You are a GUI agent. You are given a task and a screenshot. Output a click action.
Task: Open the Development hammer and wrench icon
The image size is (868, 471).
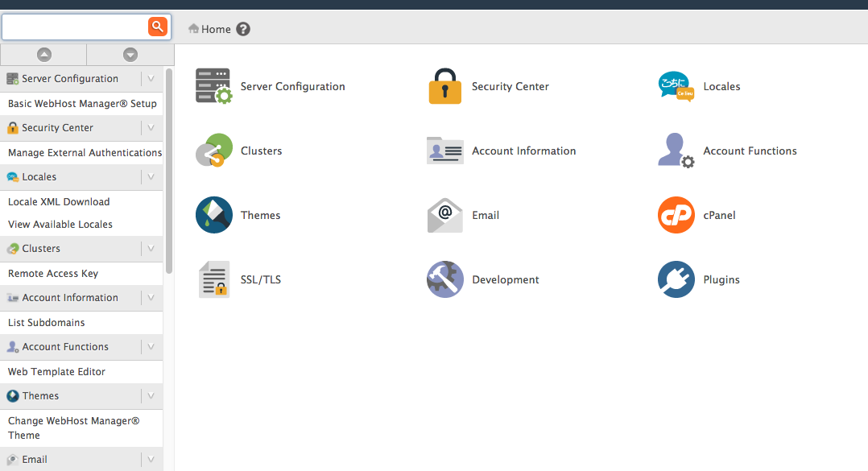pyautogui.click(x=445, y=279)
